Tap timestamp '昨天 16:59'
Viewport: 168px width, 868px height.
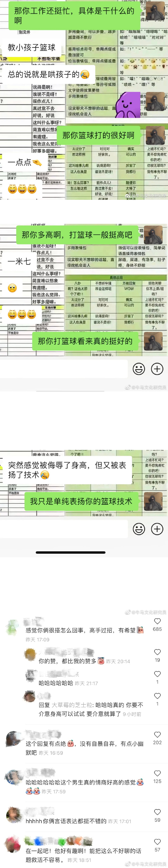(51, 753)
